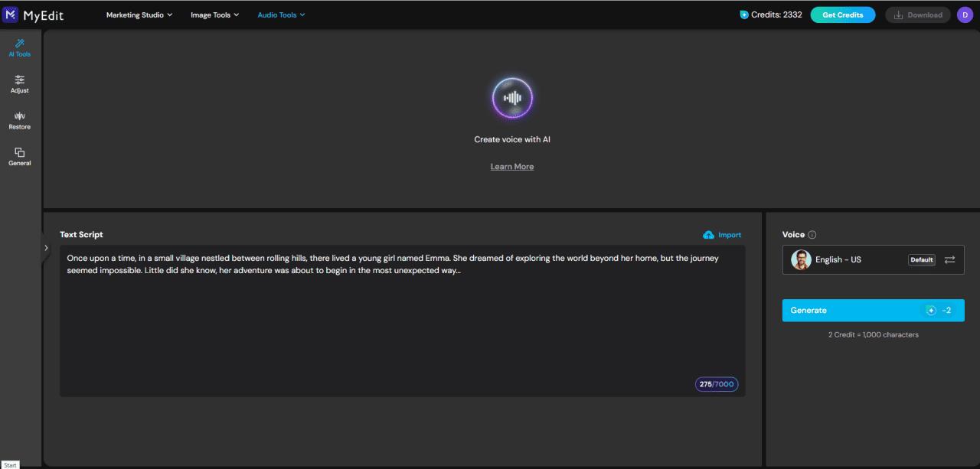The image size is (980, 469).
Task: Click the Default voice badge
Action: (921, 259)
